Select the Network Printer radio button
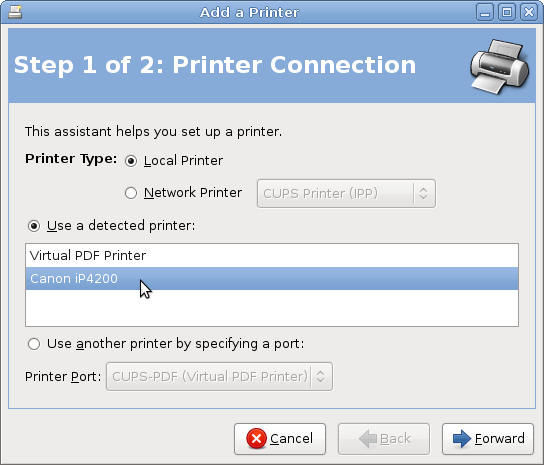This screenshot has height=465, width=544. click(131, 193)
